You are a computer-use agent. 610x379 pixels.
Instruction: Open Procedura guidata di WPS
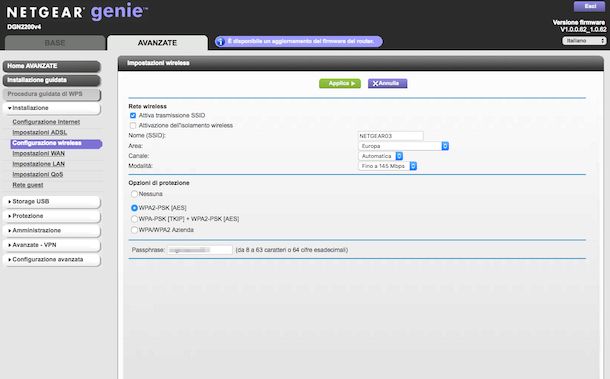point(51,94)
